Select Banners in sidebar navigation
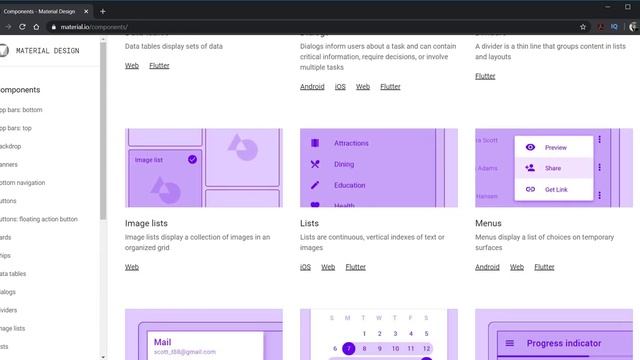This screenshot has width=640, height=360. [x=9, y=164]
